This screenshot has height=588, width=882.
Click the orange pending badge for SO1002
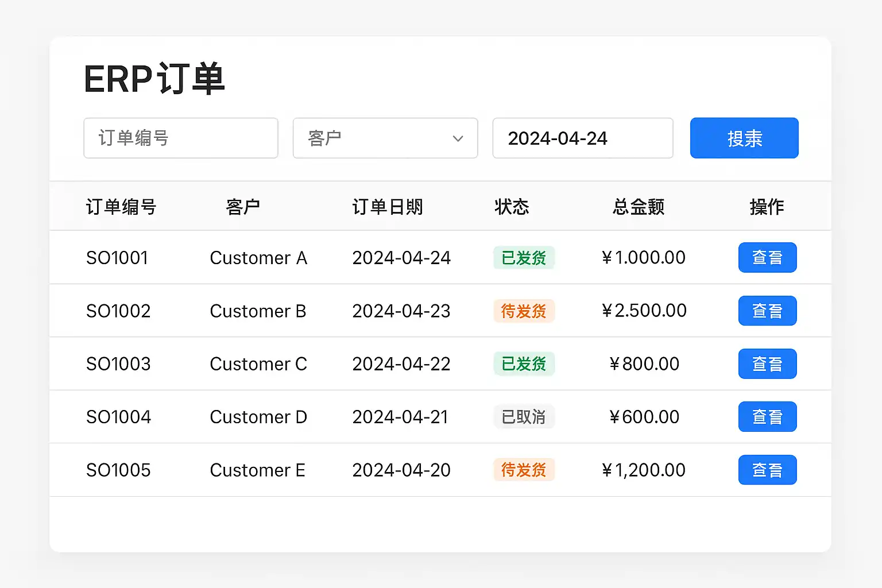[524, 311]
